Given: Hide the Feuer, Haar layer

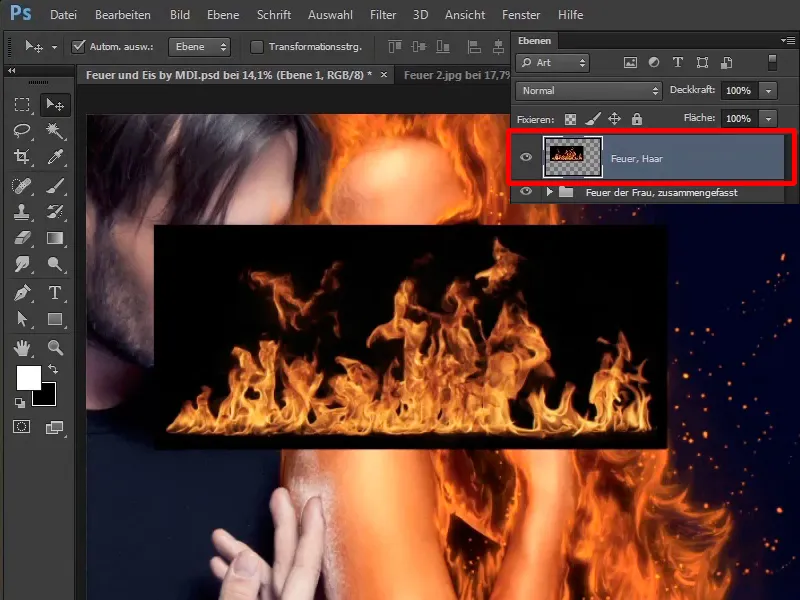Looking at the screenshot, I should click(525, 156).
